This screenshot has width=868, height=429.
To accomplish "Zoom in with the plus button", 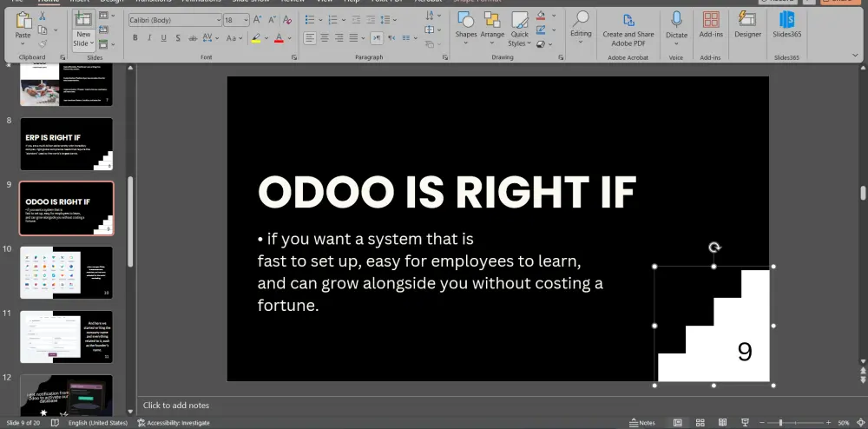I will (x=829, y=423).
